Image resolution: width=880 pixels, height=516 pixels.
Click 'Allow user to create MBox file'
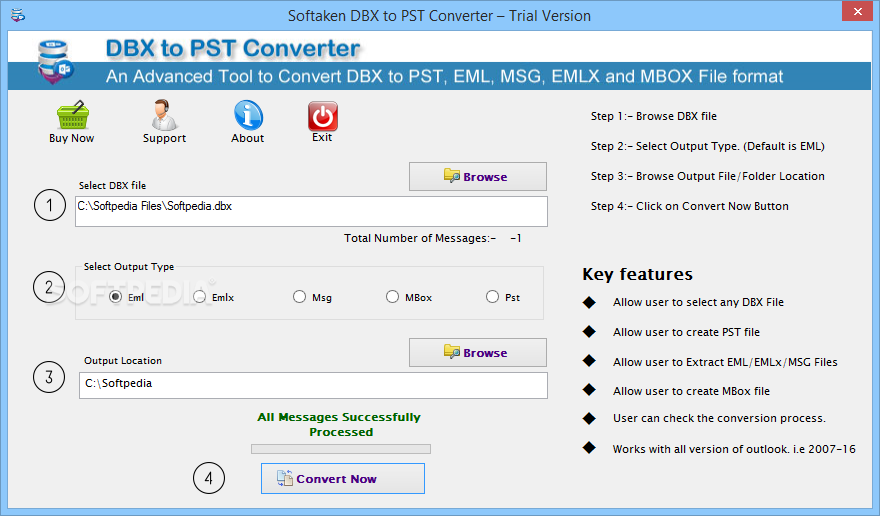pos(691,391)
